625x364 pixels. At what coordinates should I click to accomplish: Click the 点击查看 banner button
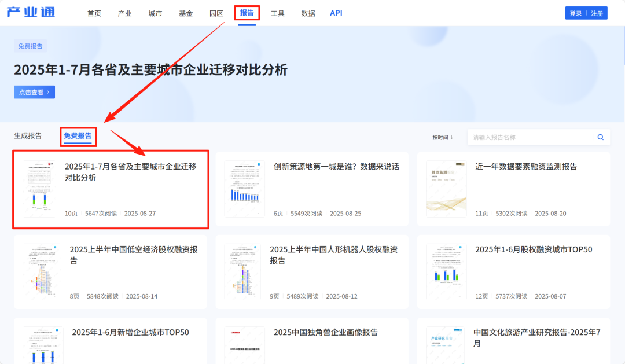coord(34,92)
